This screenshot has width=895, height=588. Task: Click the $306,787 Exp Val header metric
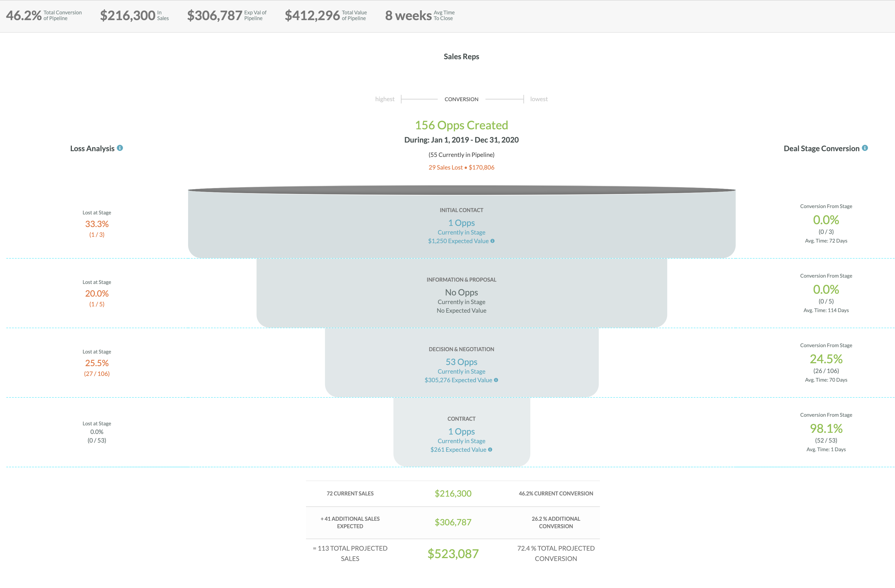227,16
